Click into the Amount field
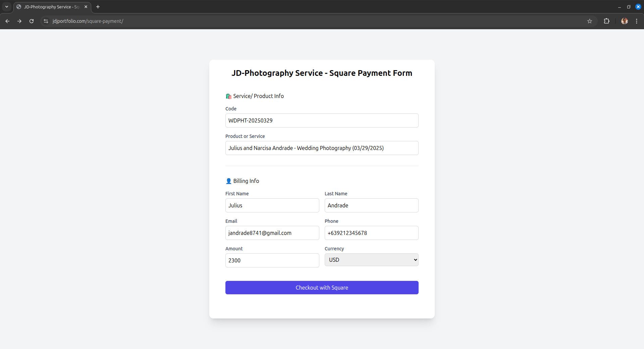The width and height of the screenshot is (644, 349). [272, 260]
